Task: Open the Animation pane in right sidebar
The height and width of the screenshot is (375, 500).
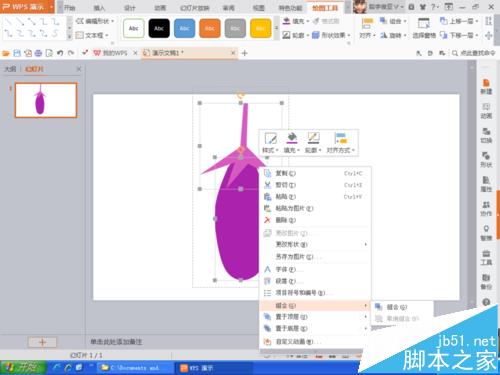Action: pyautogui.click(x=486, y=111)
